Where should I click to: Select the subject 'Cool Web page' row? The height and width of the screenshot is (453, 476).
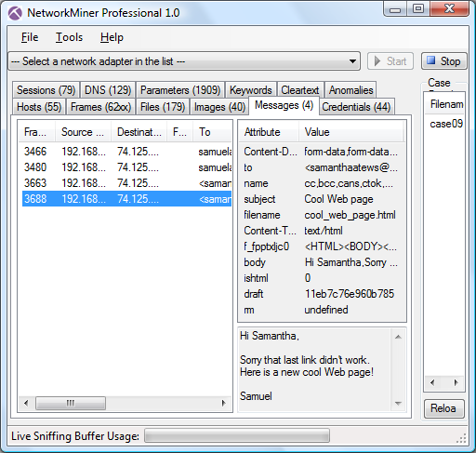[322, 199]
